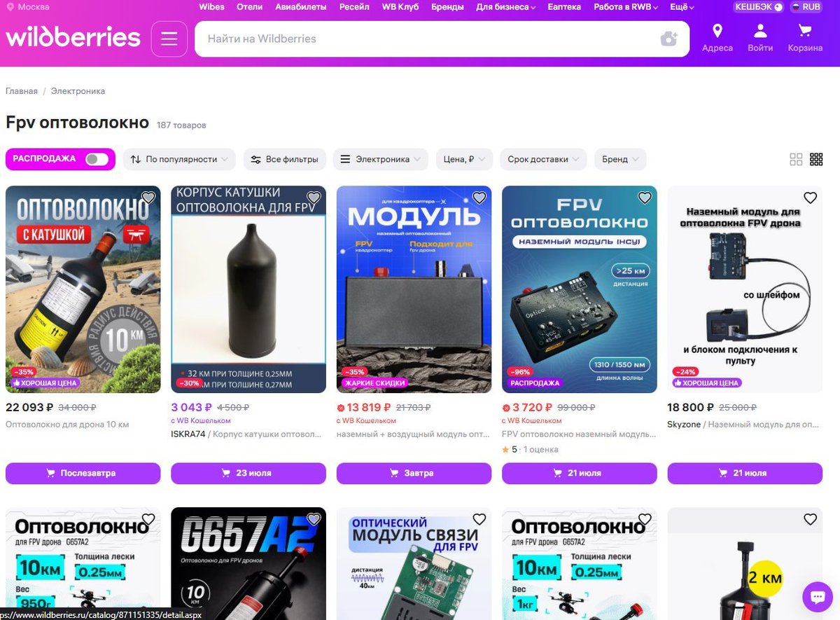This screenshot has width=840, height=620.
Task: Click the ISKRA74 brand name
Action: coord(188,434)
